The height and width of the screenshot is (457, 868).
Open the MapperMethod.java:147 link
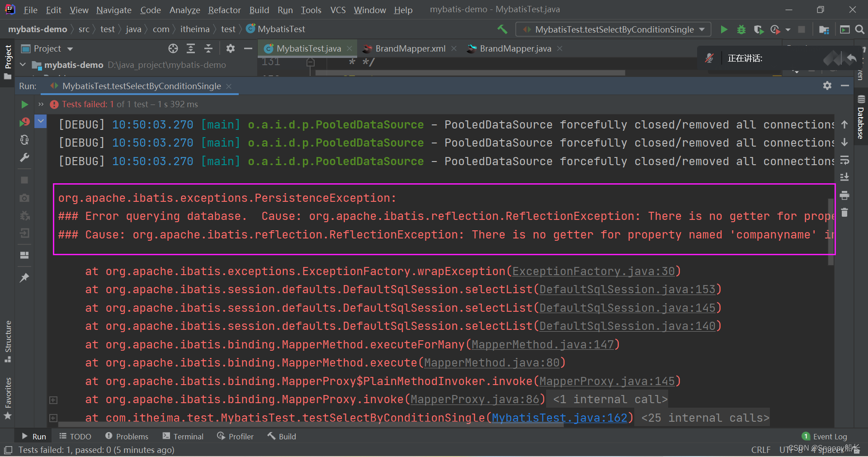pos(543,344)
